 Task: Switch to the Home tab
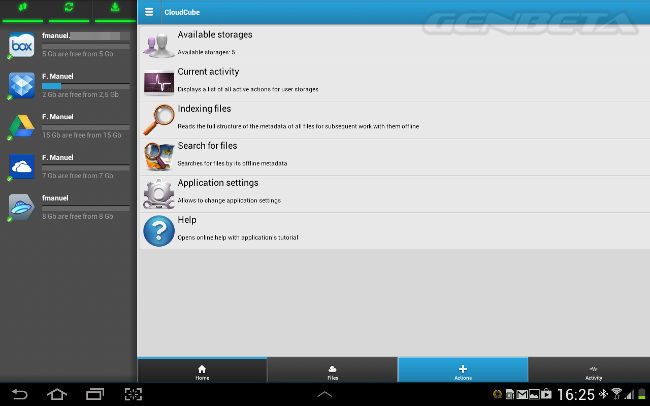point(202,371)
